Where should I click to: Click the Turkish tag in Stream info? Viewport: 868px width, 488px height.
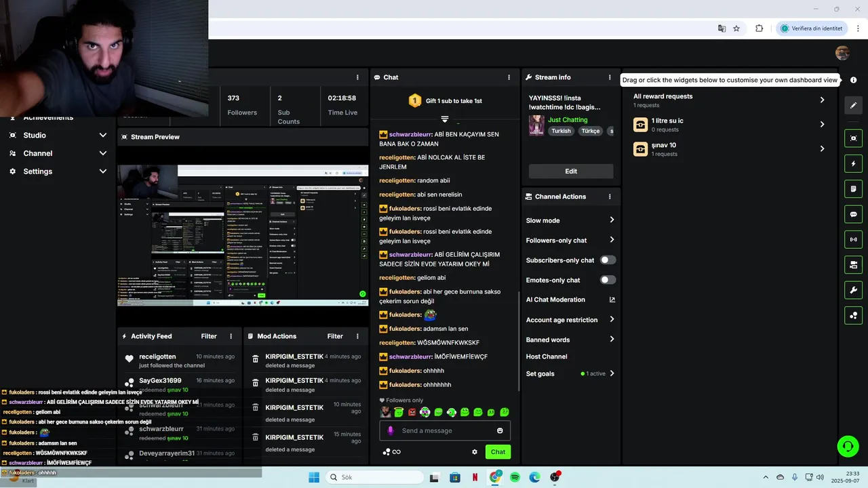561,131
